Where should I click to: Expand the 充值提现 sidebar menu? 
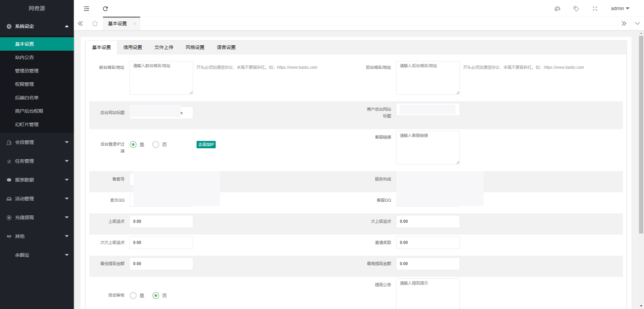[37, 217]
